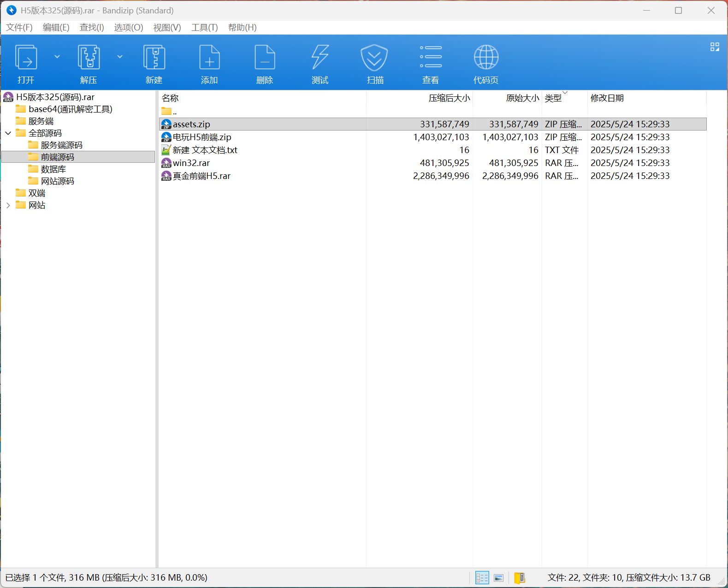Image resolution: width=728 pixels, height=588 pixels.
Task: Sort by the 修改日期 column header
Action: click(607, 98)
